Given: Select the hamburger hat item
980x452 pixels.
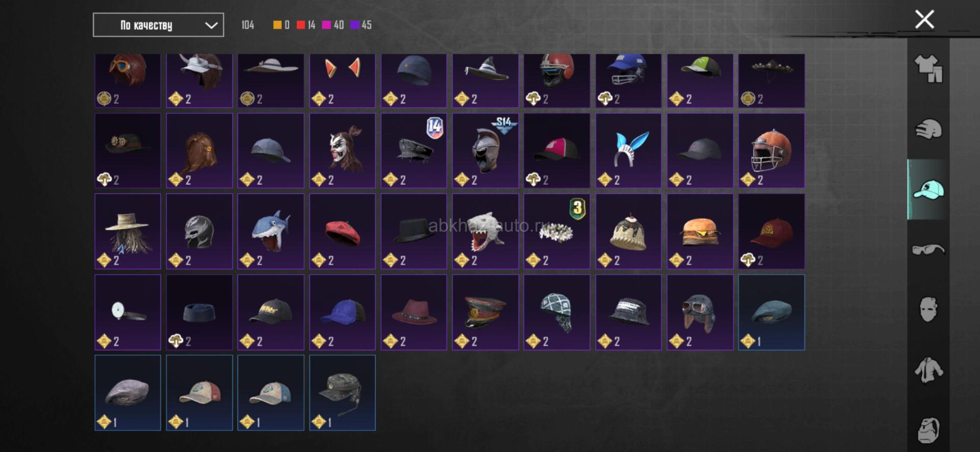Looking at the screenshot, I should coord(700,231).
